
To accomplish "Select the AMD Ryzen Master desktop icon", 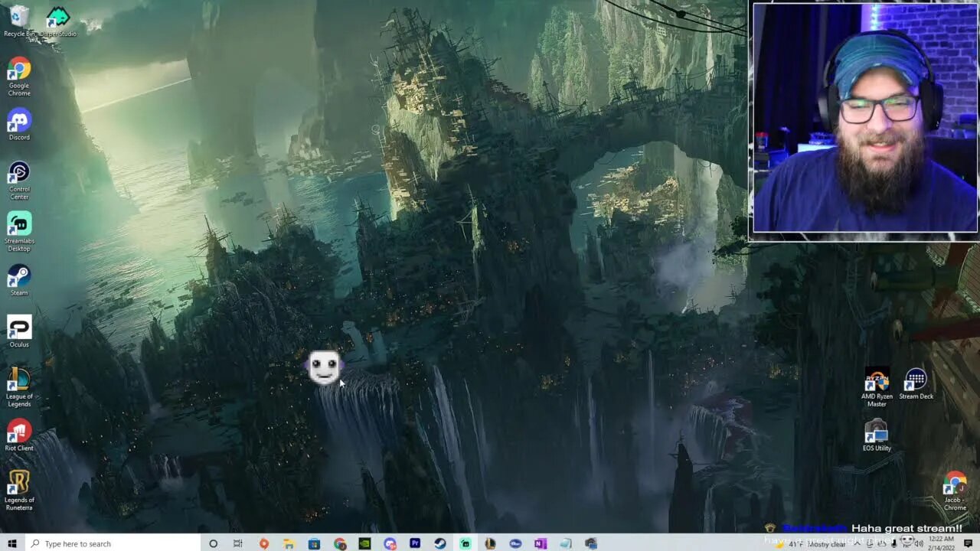I will point(877,387).
